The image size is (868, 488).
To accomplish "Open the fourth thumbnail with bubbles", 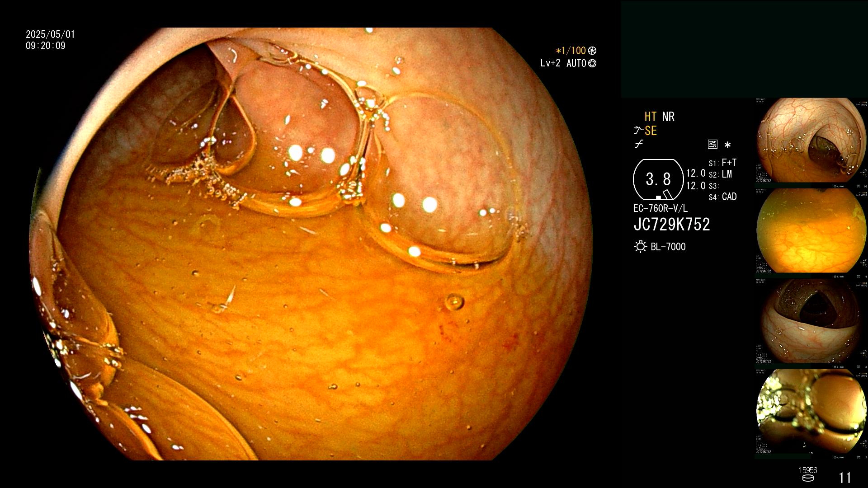I will point(811,412).
